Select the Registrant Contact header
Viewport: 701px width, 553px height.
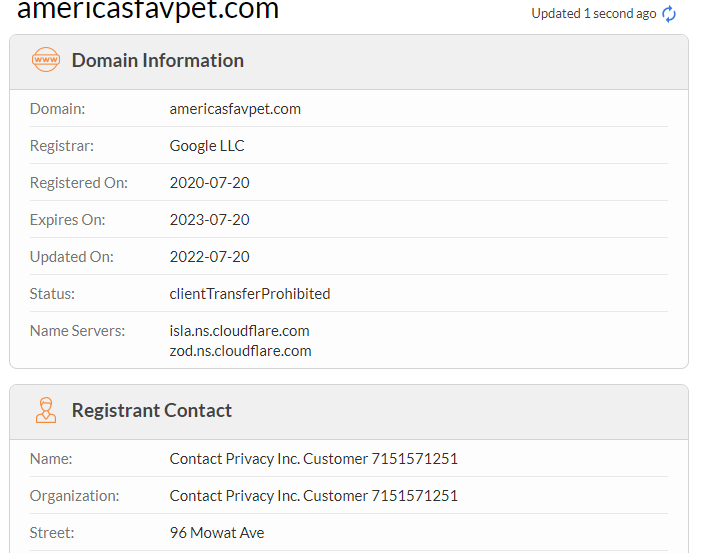click(x=152, y=410)
